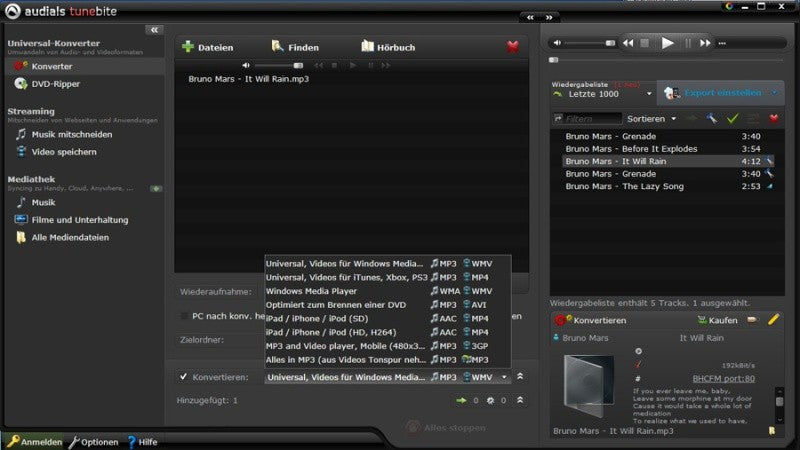Image resolution: width=800 pixels, height=450 pixels.
Task: Click the yellow pencil edit icon
Action: pyautogui.click(x=773, y=320)
